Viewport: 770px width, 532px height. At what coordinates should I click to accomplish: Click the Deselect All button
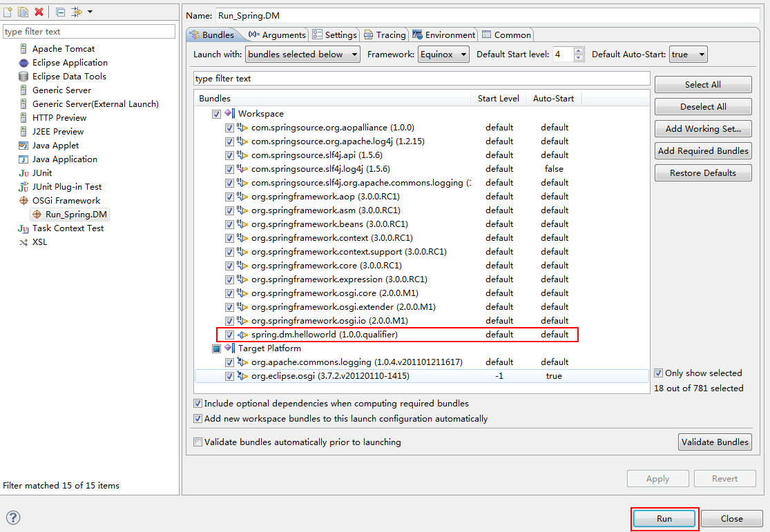click(x=703, y=106)
